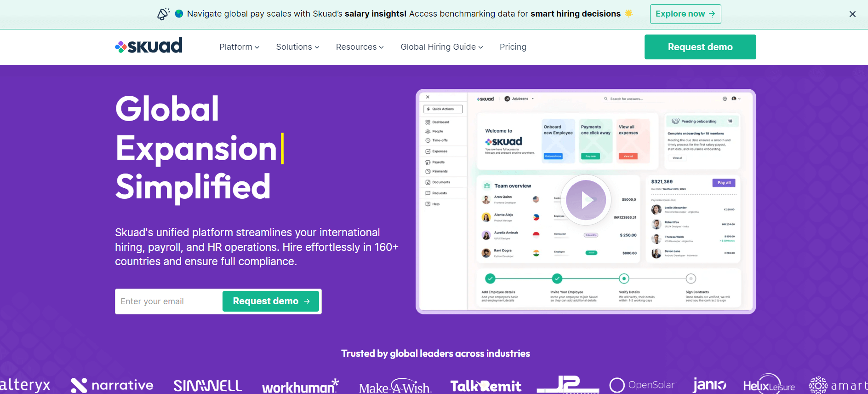Click Verify Details step marker
The width and height of the screenshot is (868, 394).
624,278
